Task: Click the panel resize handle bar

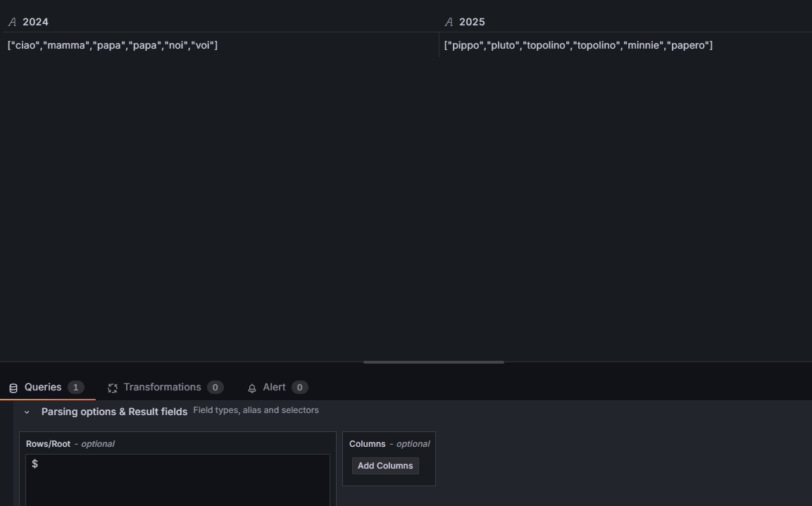Action: pyautogui.click(x=434, y=362)
